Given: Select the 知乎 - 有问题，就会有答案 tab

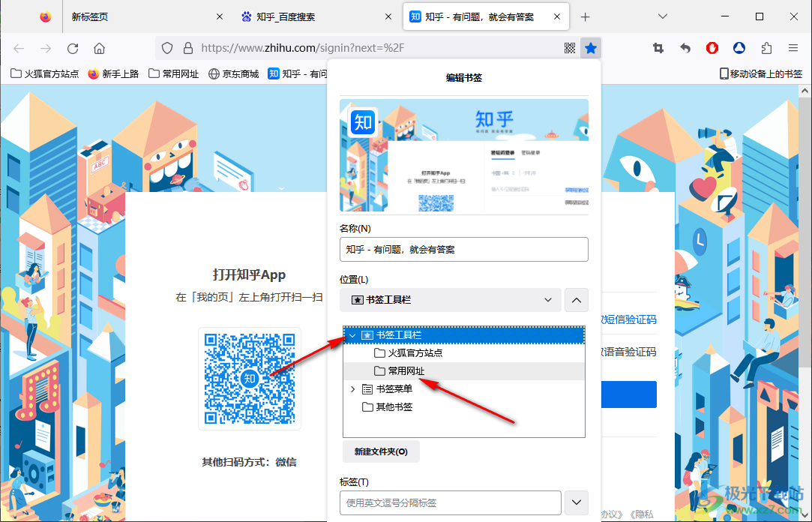Looking at the screenshot, I should pos(486,17).
